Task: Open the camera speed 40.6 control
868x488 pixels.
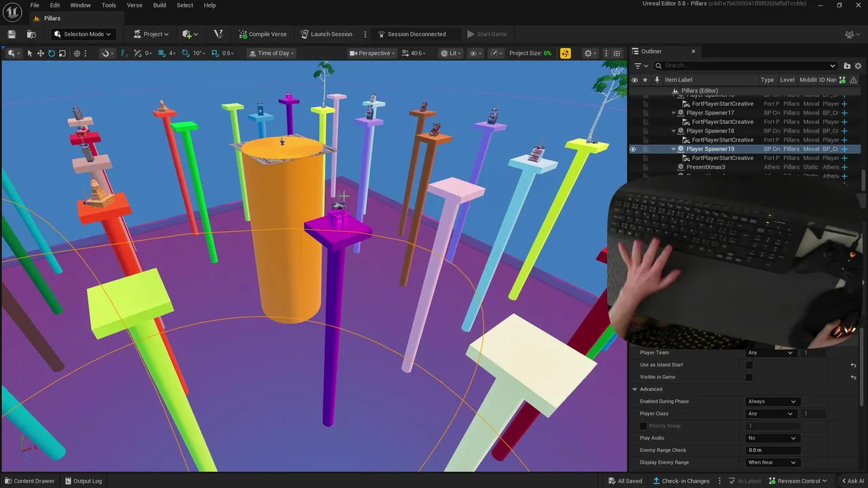Action: 414,53
